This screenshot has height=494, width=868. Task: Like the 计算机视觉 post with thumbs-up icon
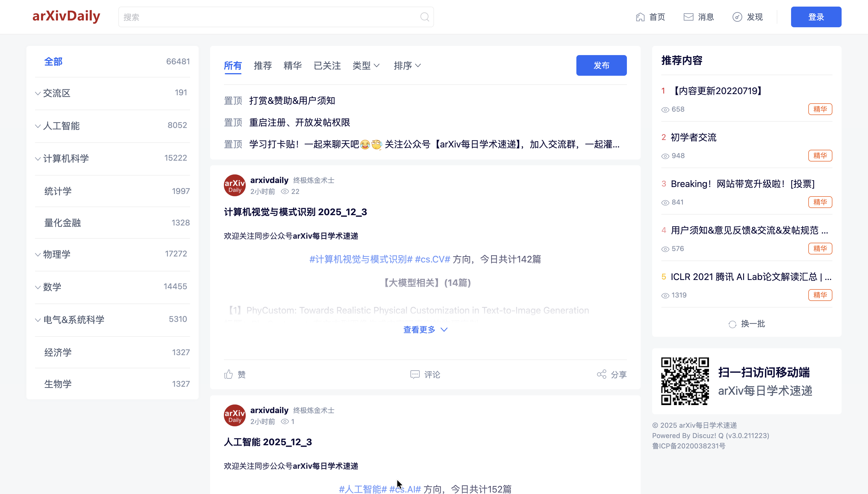click(x=229, y=374)
